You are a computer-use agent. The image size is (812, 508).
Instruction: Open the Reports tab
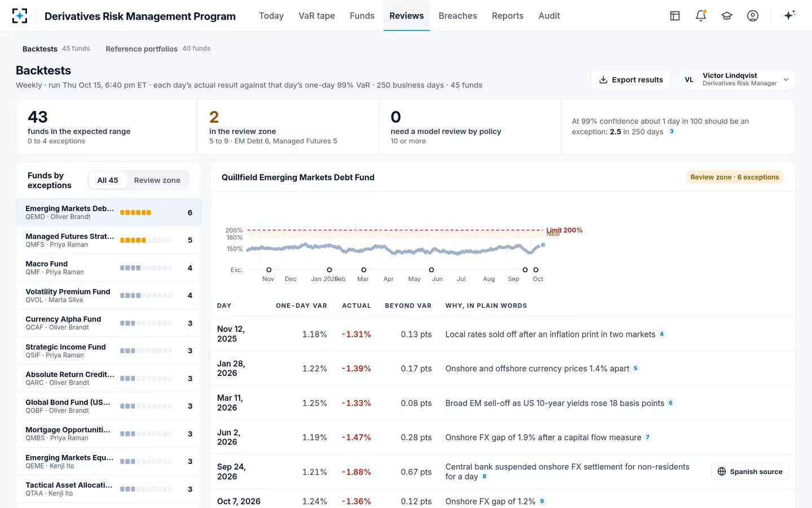tap(507, 16)
